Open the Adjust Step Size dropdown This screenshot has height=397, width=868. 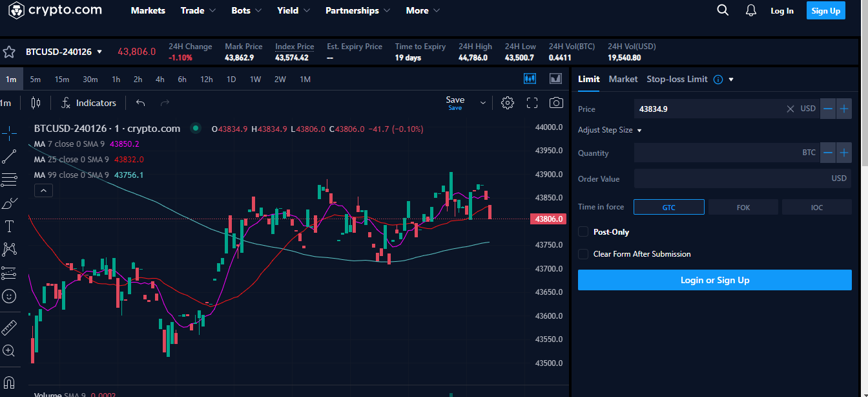pos(610,130)
